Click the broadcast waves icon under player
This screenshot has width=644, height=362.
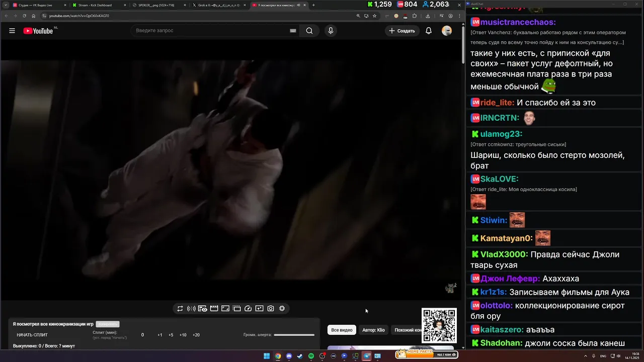[191, 309]
